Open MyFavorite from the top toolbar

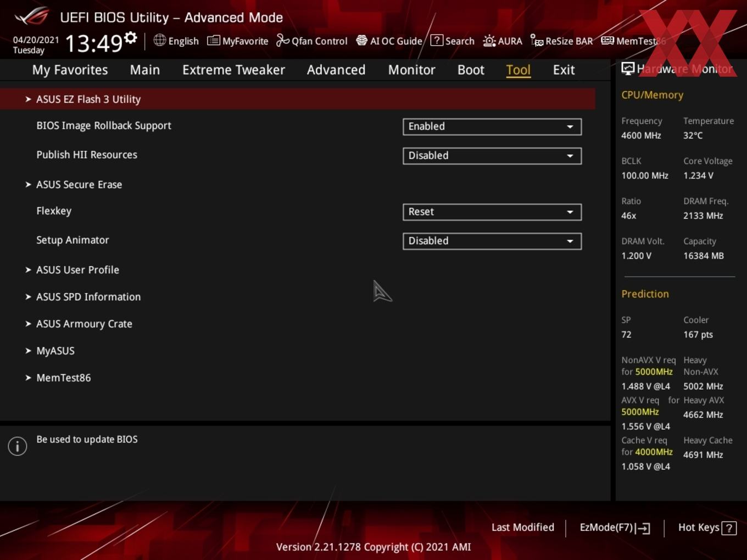click(238, 41)
